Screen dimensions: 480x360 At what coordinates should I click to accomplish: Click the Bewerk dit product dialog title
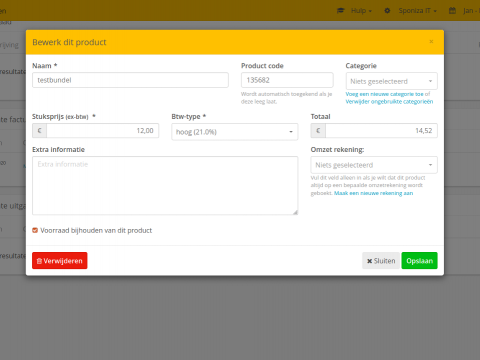(69, 42)
